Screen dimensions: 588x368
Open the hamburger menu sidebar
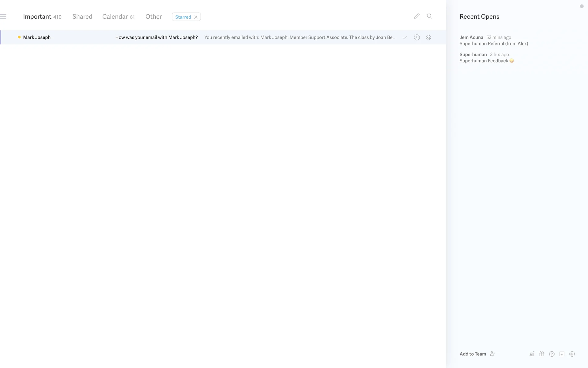pyautogui.click(x=3, y=17)
